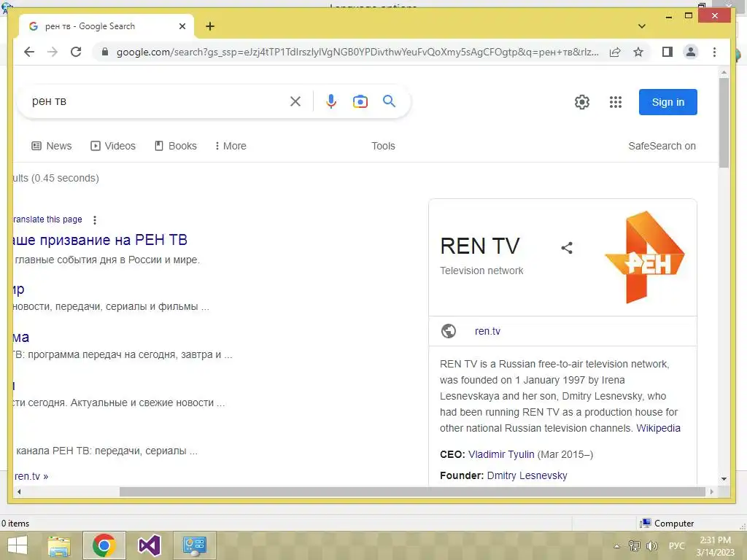Open the Dmitry Lesnevsky founder link
The width and height of the screenshot is (747, 560).
[527, 475]
